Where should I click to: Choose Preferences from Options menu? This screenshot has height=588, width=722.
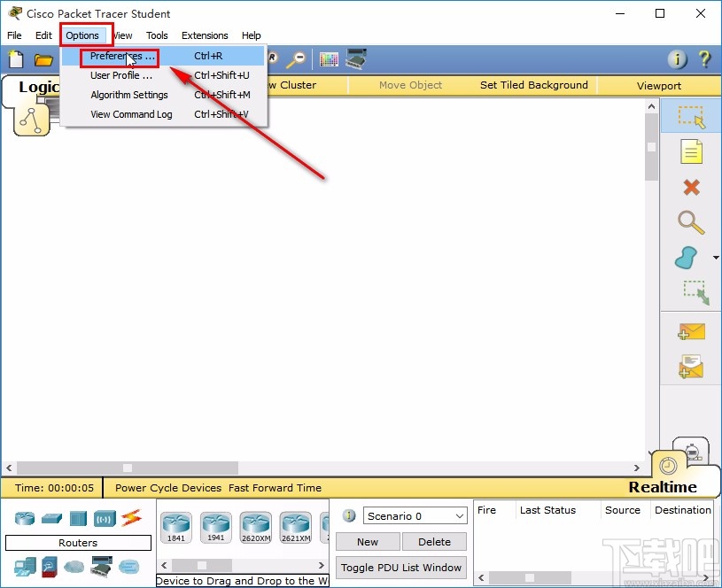pyautogui.click(x=162, y=56)
